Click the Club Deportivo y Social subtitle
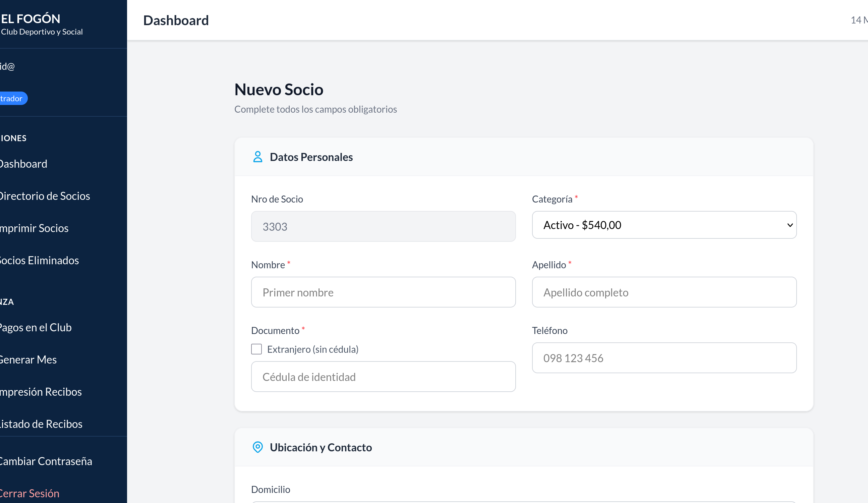 click(42, 32)
